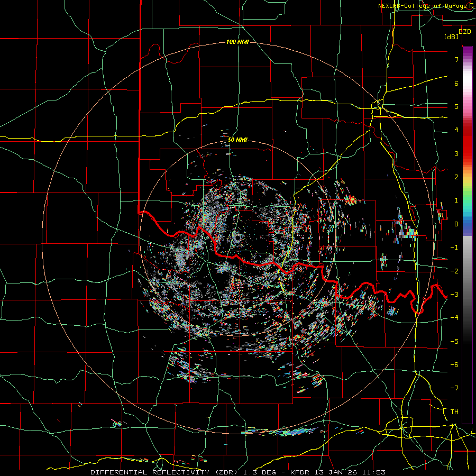Click the "DZD" color scale title
The image size is (476, 476).
465,32
